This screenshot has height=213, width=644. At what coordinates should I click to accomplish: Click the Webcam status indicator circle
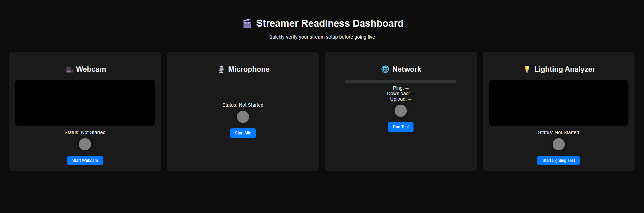pos(85,144)
